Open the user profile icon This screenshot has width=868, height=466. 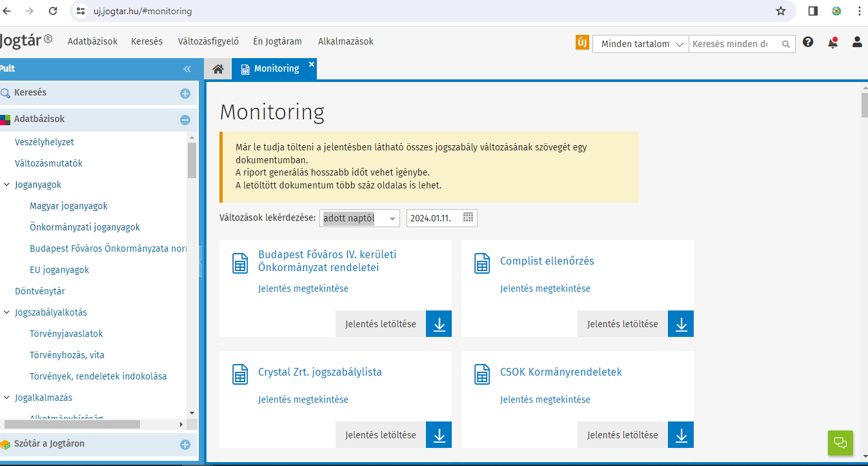(857, 43)
